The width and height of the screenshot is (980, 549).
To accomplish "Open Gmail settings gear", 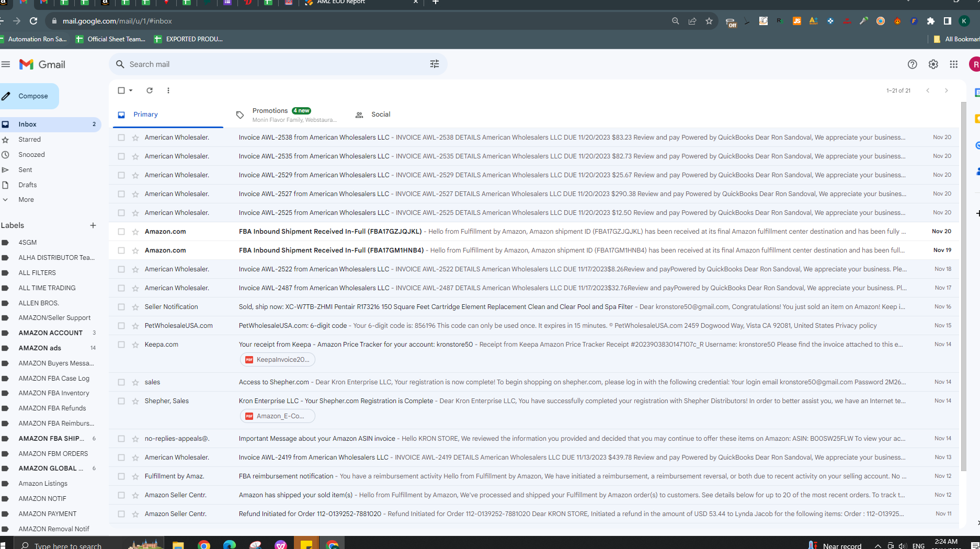I will (x=933, y=64).
